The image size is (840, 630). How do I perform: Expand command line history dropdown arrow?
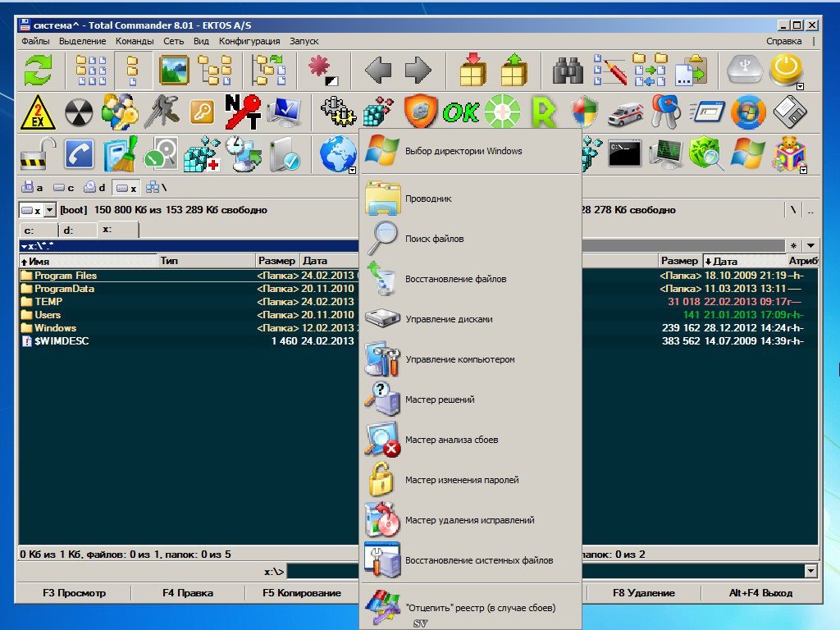(x=811, y=571)
